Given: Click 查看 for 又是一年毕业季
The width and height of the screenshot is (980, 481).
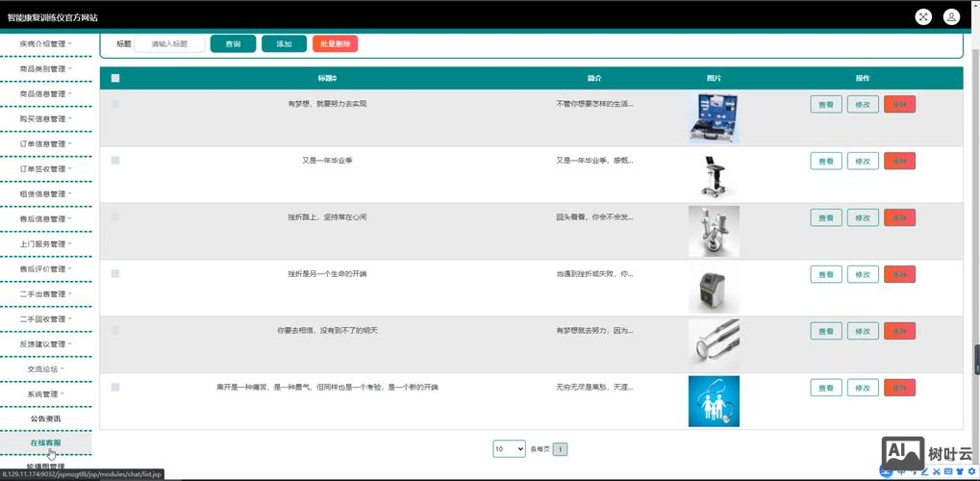Looking at the screenshot, I should click(826, 161).
